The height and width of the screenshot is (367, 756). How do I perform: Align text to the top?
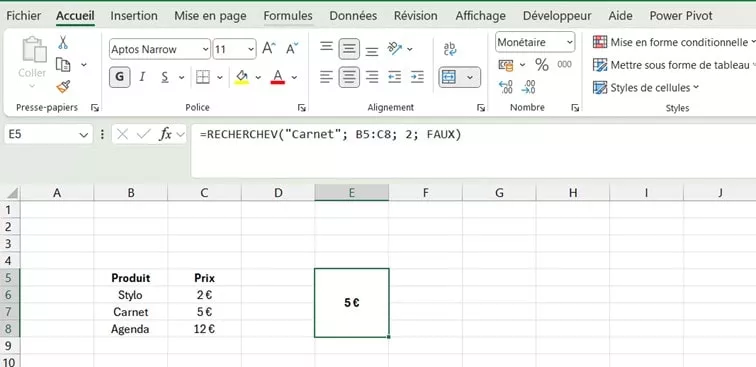326,47
